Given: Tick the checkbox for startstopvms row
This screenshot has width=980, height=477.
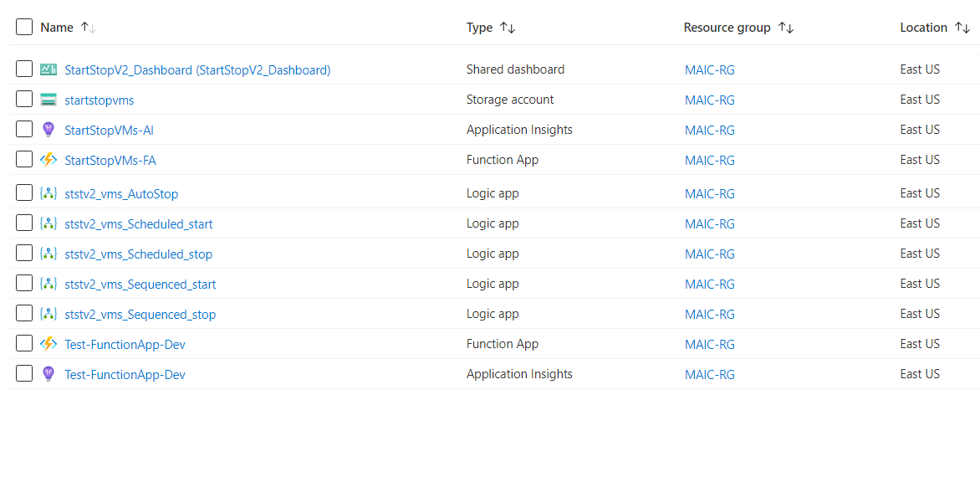Looking at the screenshot, I should [24, 100].
